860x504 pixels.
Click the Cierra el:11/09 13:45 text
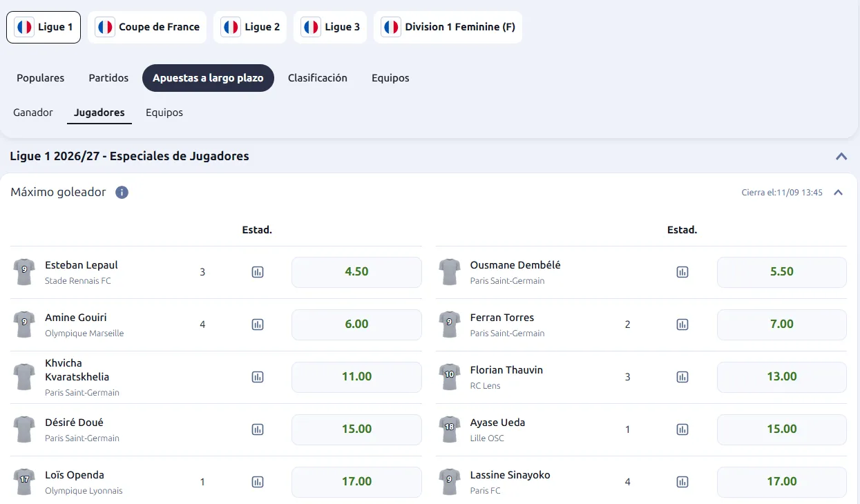pyautogui.click(x=782, y=193)
